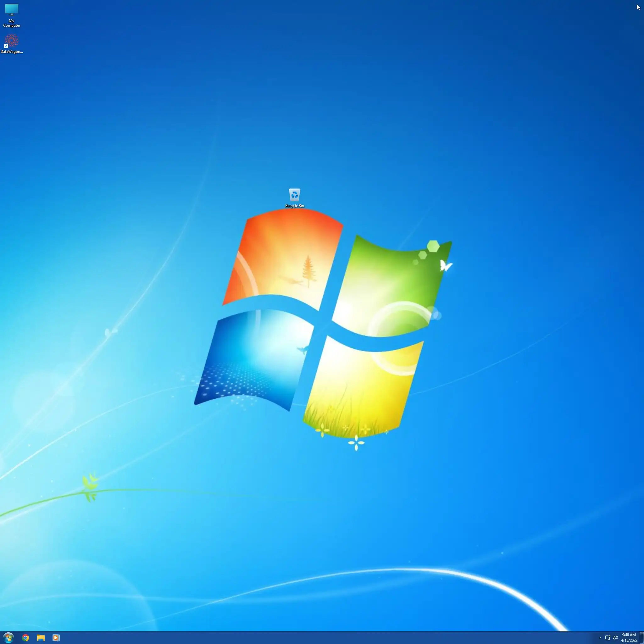Click the 'Recycle Bin' label text

[294, 206]
